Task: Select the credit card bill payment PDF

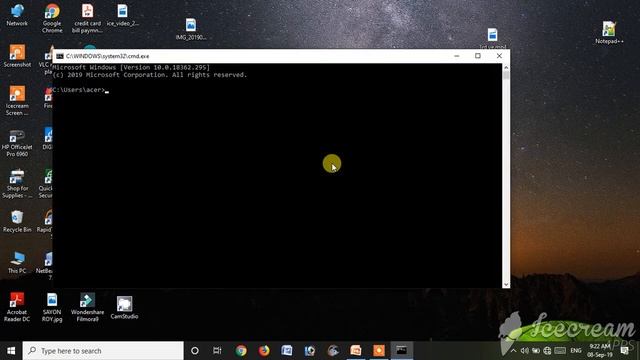Action: point(87,18)
